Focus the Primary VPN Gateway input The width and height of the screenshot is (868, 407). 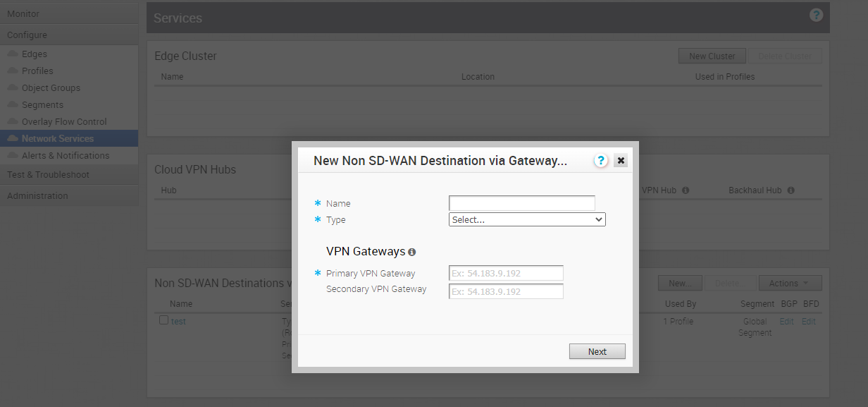pos(506,273)
